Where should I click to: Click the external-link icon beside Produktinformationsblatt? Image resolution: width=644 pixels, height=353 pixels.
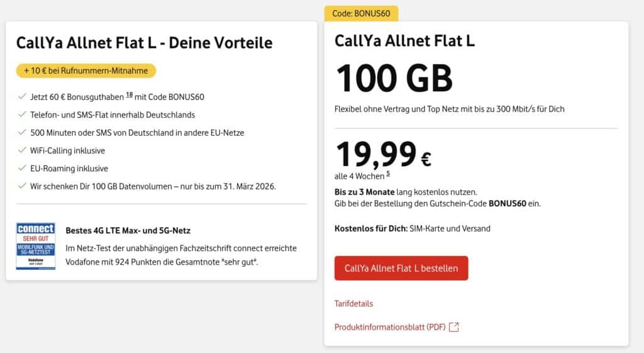pos(454,327)
